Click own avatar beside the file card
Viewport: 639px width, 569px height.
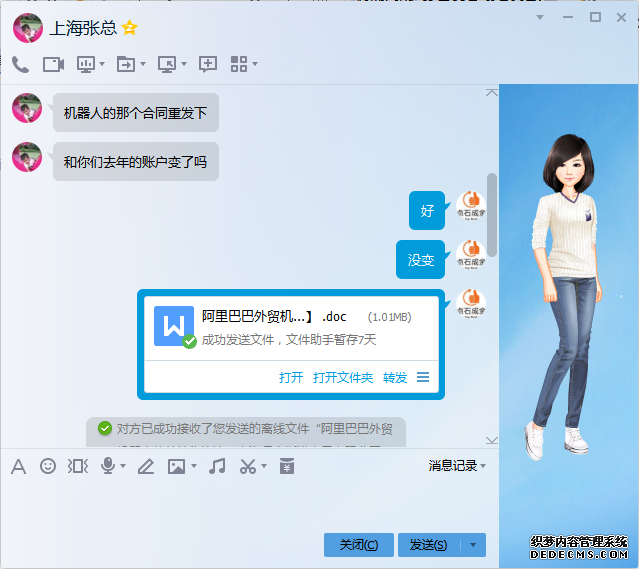[x=471, y=304]
